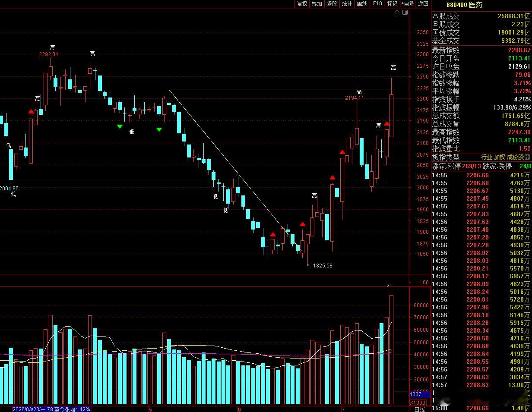Screen dimensions: 532x412
Task: Click the 指数振幅 row
Action: (x=481, y=107)
